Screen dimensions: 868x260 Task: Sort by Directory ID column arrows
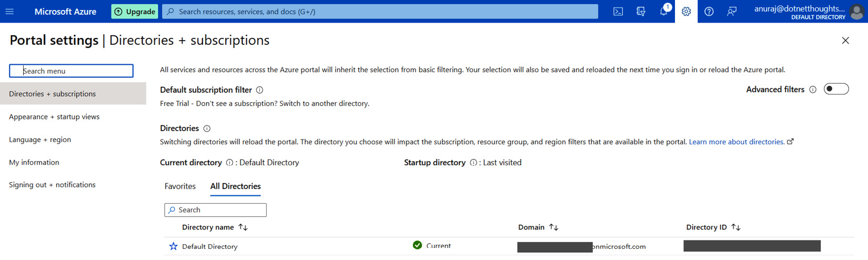[x=736, y=227]
